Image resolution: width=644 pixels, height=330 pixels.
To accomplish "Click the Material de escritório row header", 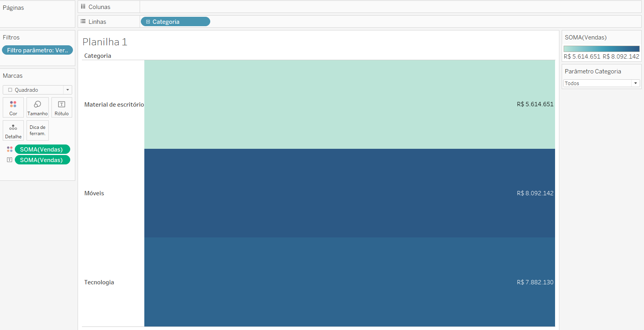I will (114, 104).
